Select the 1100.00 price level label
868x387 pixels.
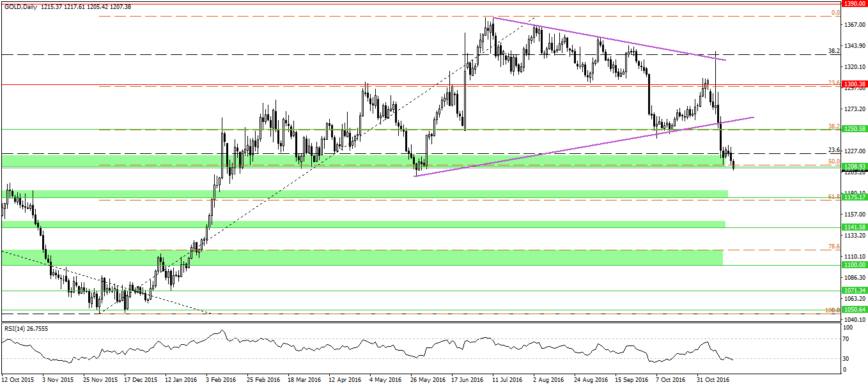854,264
